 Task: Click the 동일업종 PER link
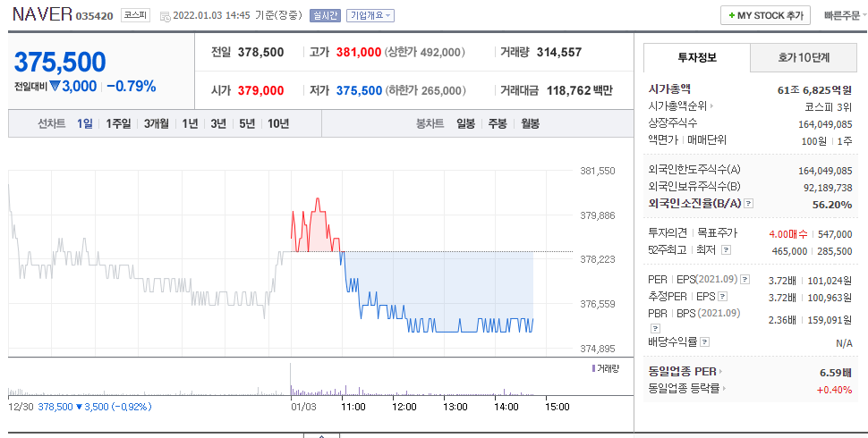pyautogui.click(x=682, y=371)
